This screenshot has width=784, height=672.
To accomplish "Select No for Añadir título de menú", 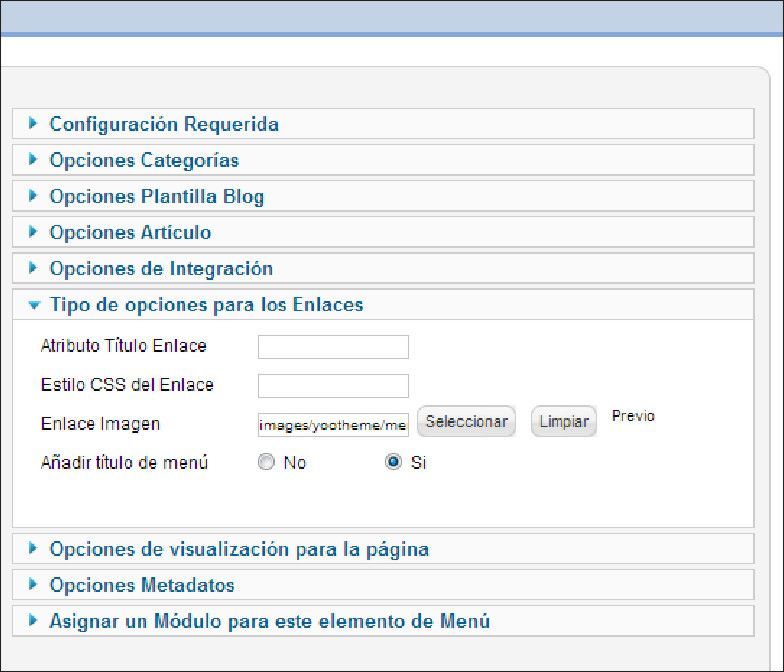I will pos(266,462).
